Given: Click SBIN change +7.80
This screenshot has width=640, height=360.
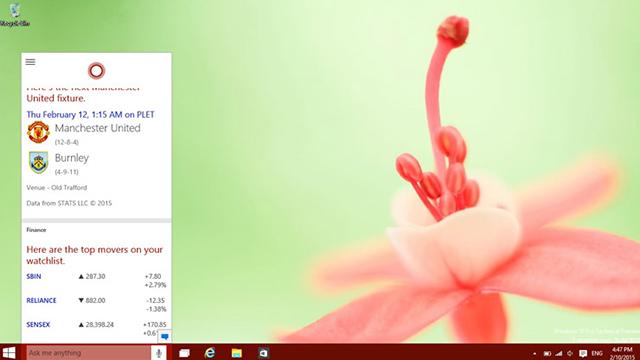Looking at the screenshot, I should pyautogui.click(x=153, y=276).
